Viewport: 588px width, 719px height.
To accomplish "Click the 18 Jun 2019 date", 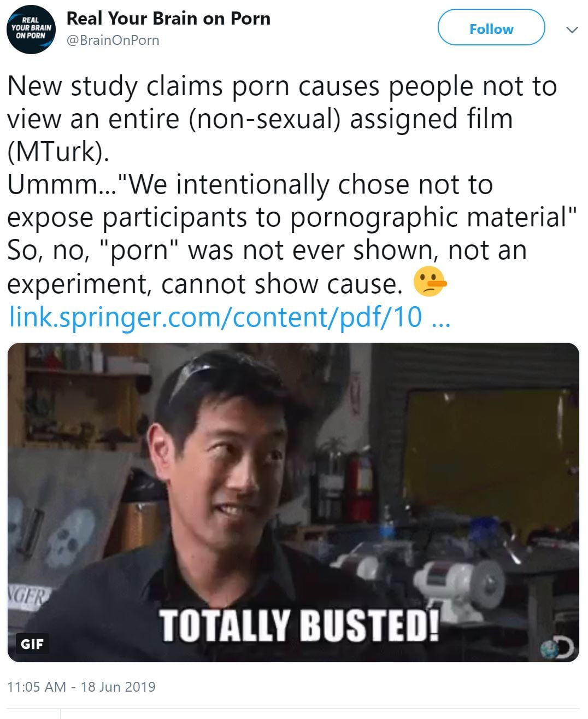I will [x=118, y=687].
